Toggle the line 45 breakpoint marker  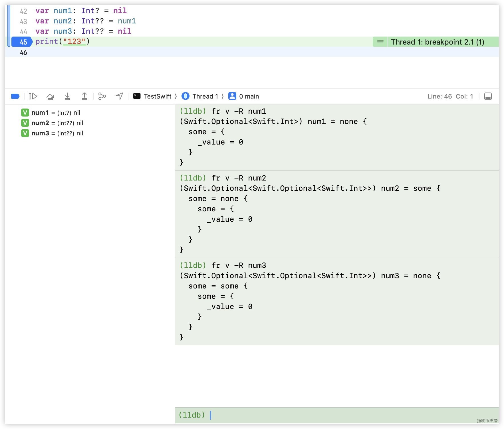22,42
